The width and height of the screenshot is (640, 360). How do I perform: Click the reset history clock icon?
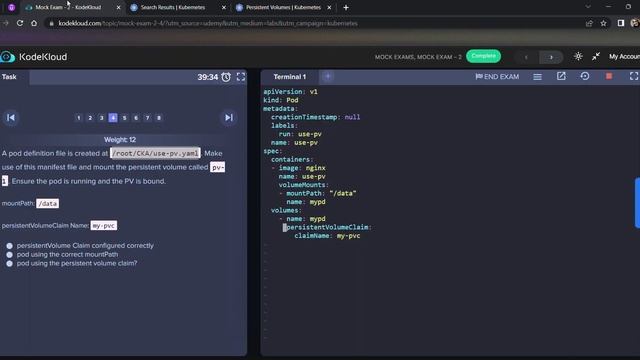[x=585, y=76]
